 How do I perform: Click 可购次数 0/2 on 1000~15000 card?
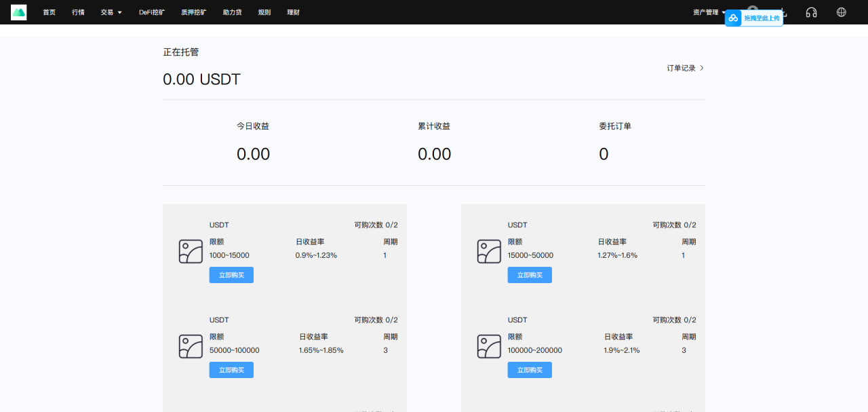pyautogui.click(x=376, y=225)
